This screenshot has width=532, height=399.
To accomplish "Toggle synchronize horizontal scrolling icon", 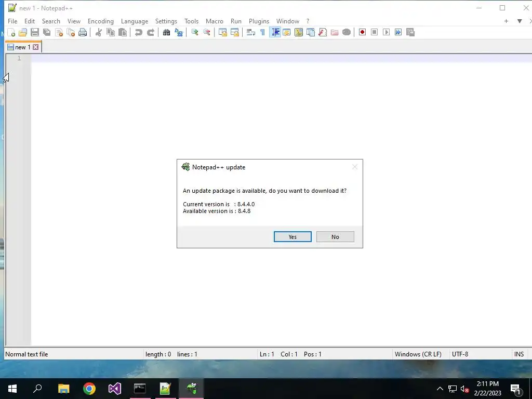I will point(234,32).
